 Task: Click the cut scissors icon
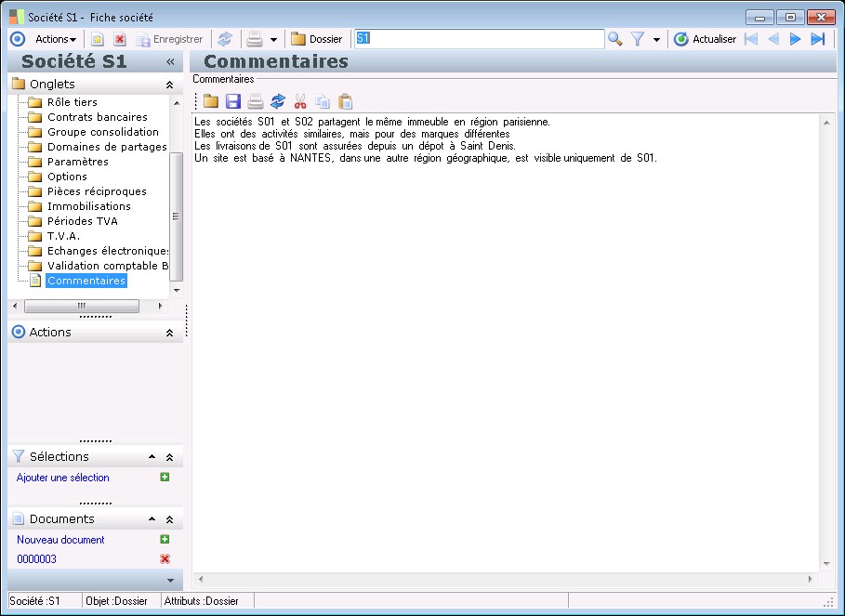pyautogui.click(x=299, y=101)
